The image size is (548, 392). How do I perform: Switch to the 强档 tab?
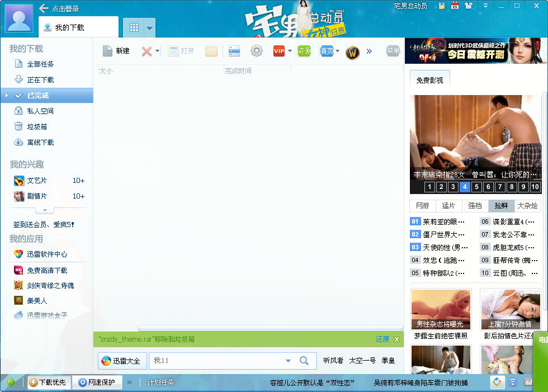coord(475,205)
